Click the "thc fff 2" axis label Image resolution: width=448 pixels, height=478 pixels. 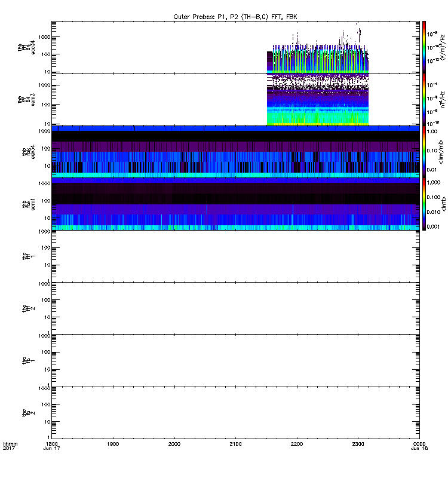(29, 308)
